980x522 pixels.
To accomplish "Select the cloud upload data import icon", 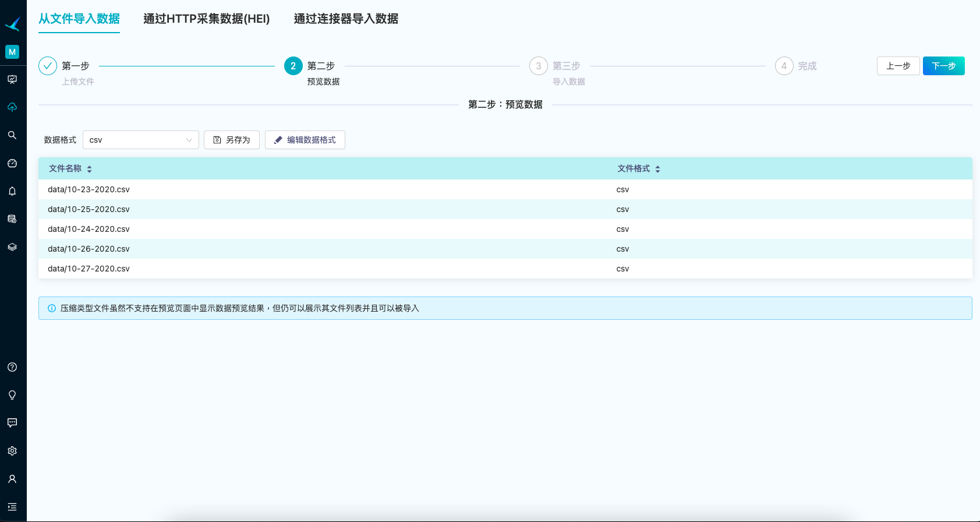I will click(12, 107).
